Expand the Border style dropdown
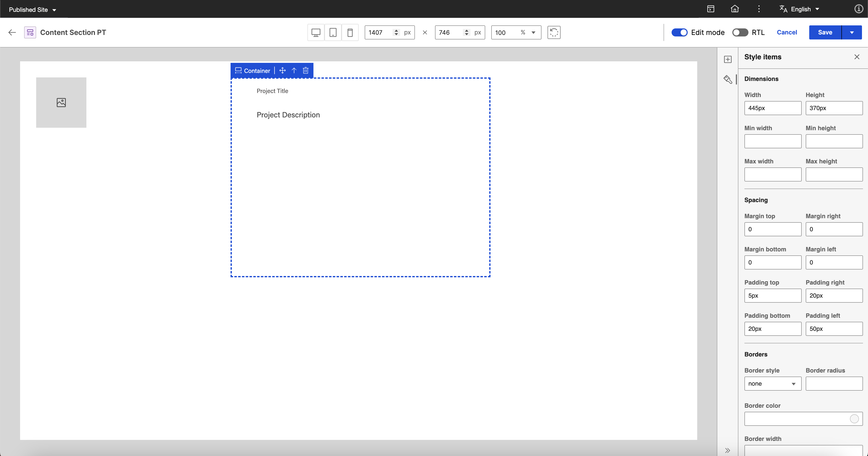 click(772, 384)
